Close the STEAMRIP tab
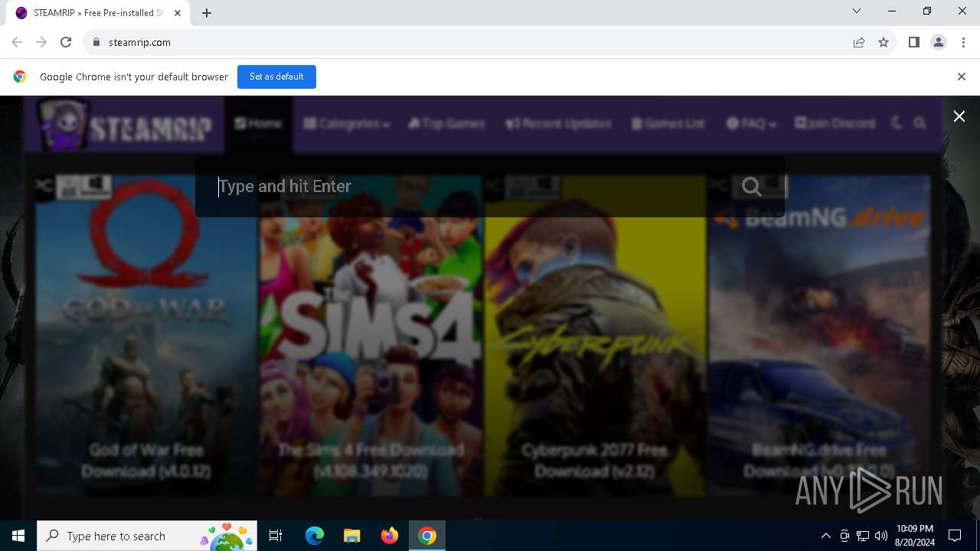980x551 pixels. [x=178, y=13]
